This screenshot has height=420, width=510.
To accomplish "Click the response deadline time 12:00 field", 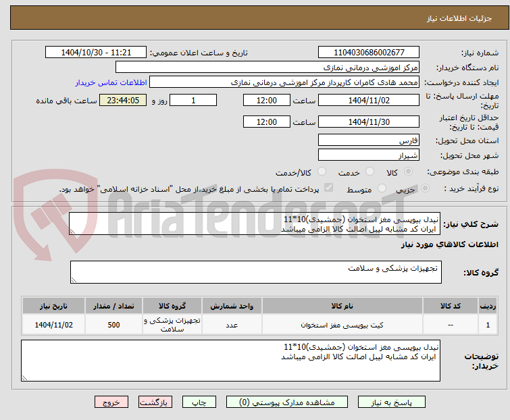I will point(267,100).
